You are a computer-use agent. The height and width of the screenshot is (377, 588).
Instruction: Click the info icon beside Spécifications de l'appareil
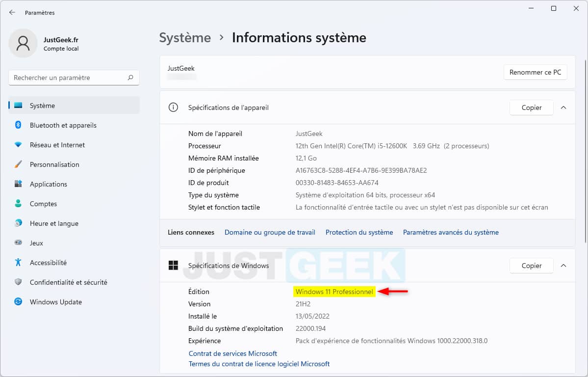point(173,108)
